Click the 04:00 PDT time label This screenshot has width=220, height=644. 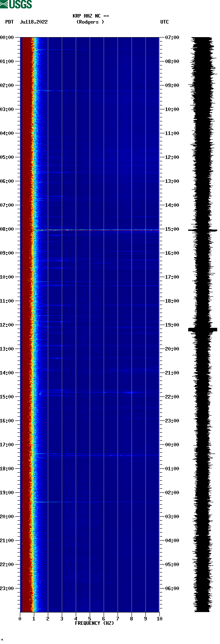[7, 133]
